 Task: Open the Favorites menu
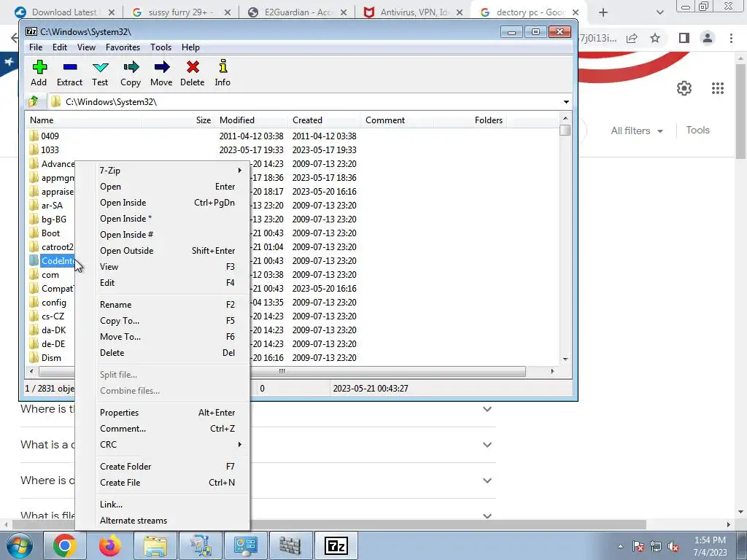[x=123, y=47]
